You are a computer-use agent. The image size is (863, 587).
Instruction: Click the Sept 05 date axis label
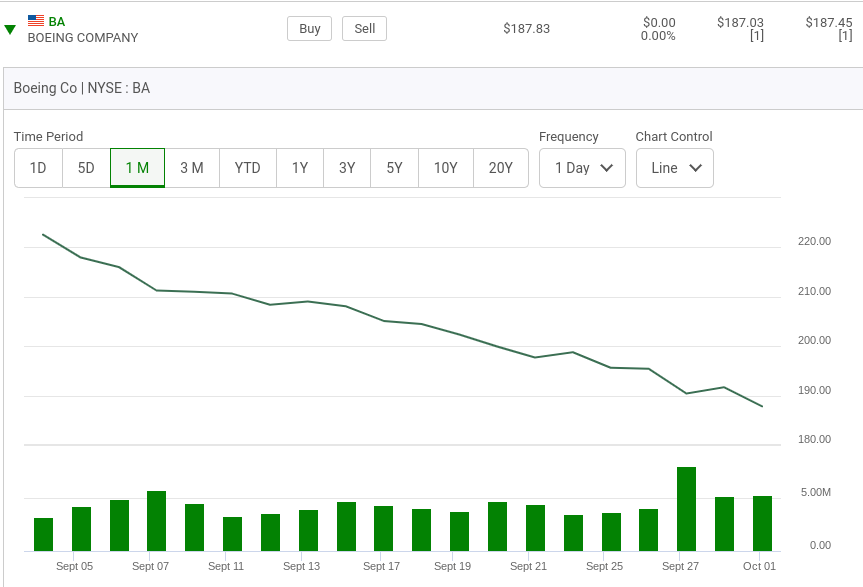tap(74, 566)
